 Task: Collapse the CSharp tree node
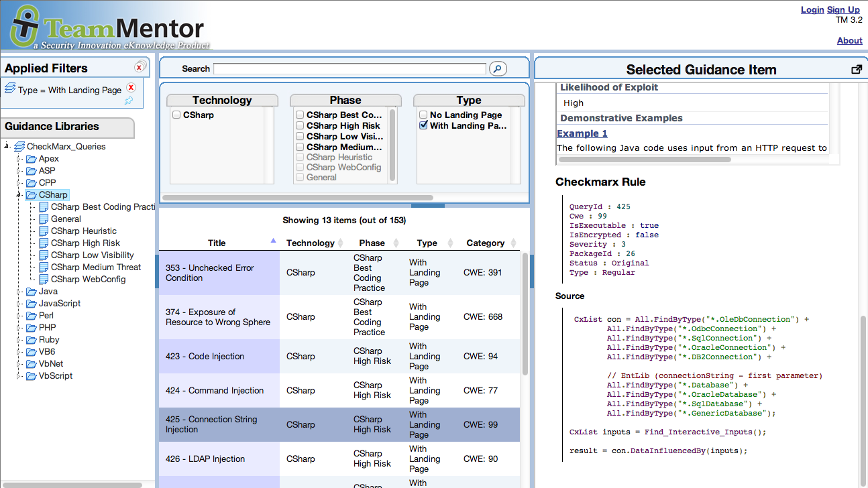tap(19, 195)
